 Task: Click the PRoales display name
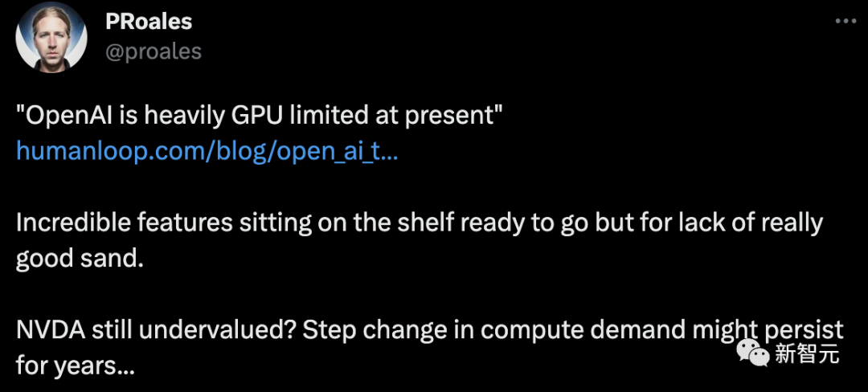click(x=150, y=22)
